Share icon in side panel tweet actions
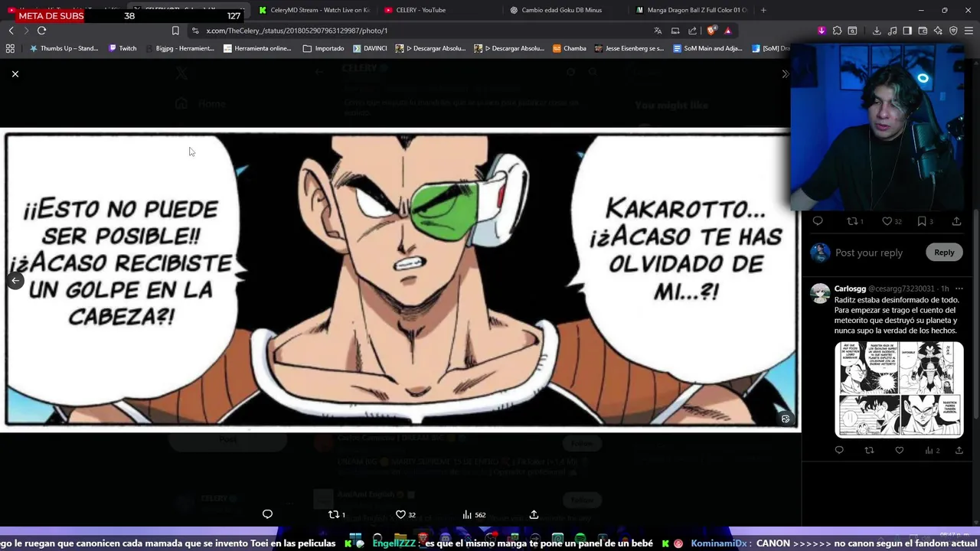This screenshot has width=980, height=551. [x=956, y=221]
